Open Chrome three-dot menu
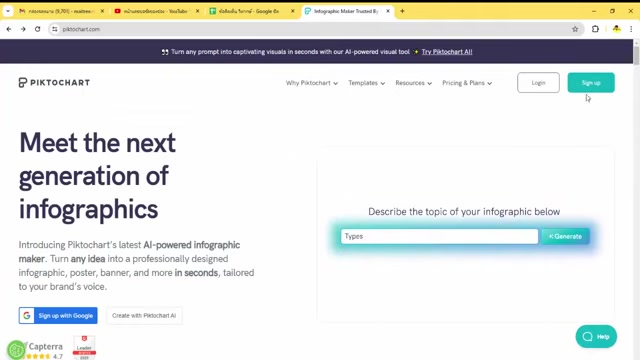Image resolution: width=640 pixels, height=360 pixels. (631, 29)
